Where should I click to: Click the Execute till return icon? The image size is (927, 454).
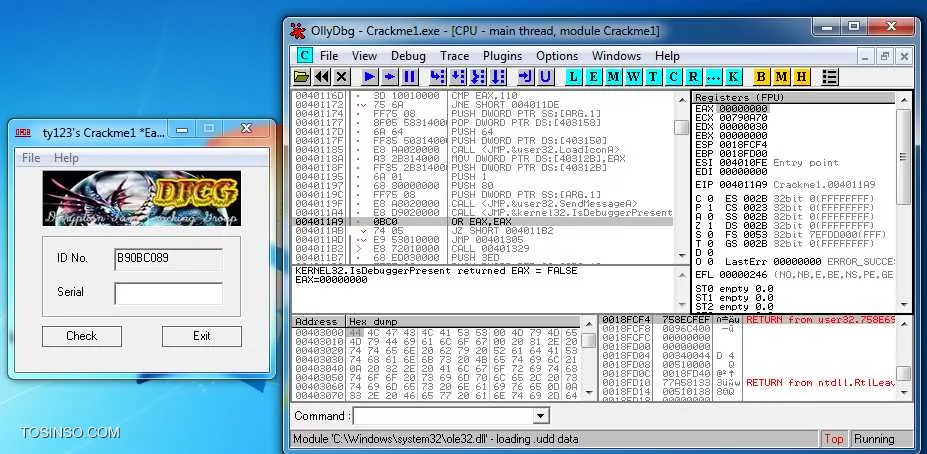tap(525, 77)
